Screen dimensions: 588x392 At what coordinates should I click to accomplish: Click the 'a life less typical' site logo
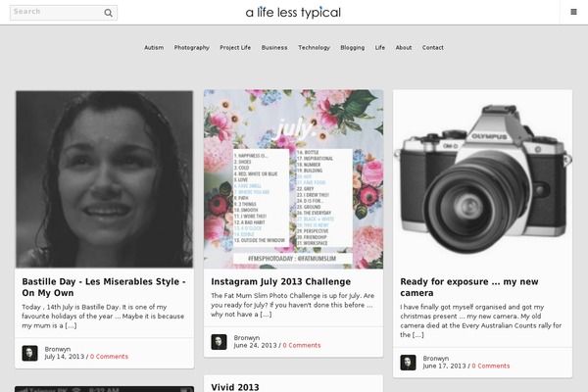293,13
